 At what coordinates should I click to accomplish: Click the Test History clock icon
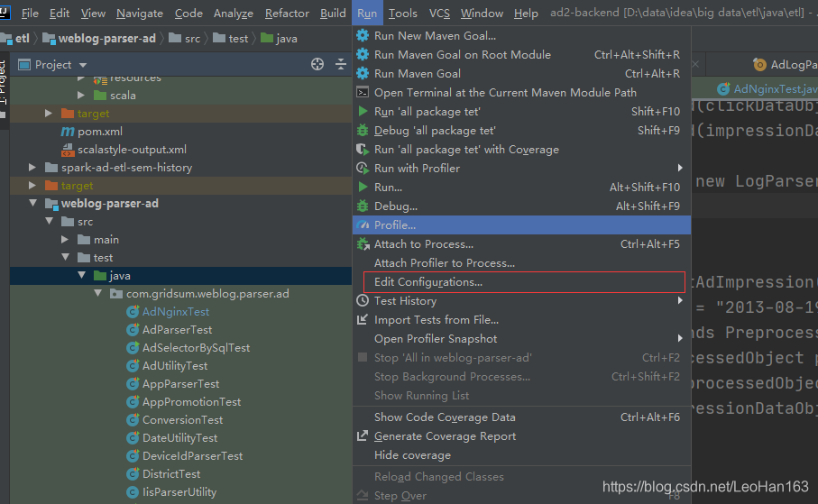coord(363,300)
